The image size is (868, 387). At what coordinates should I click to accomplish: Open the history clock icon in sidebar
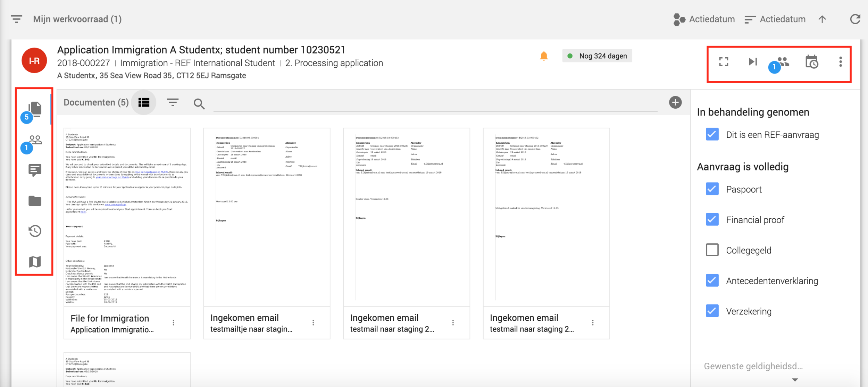(x=35, y=231)
